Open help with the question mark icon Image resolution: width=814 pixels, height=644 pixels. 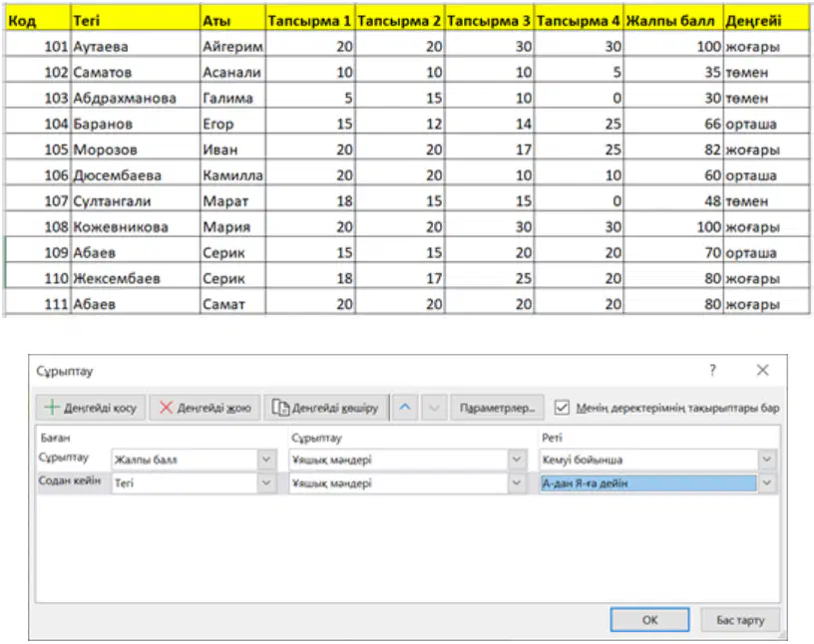tap(713, 370)
